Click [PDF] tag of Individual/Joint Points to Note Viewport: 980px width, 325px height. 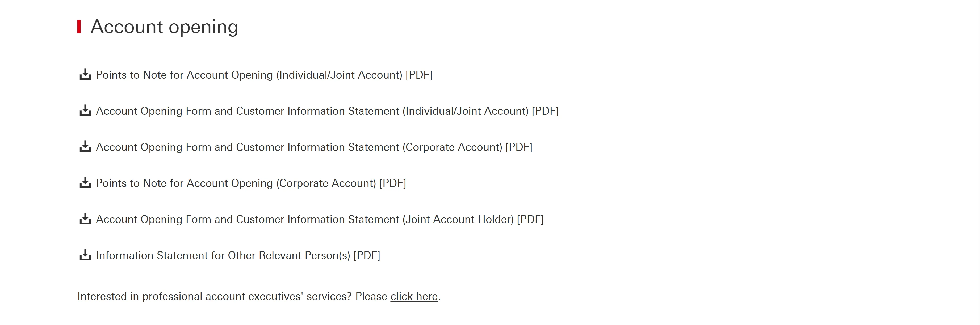[x=419, y=75]
